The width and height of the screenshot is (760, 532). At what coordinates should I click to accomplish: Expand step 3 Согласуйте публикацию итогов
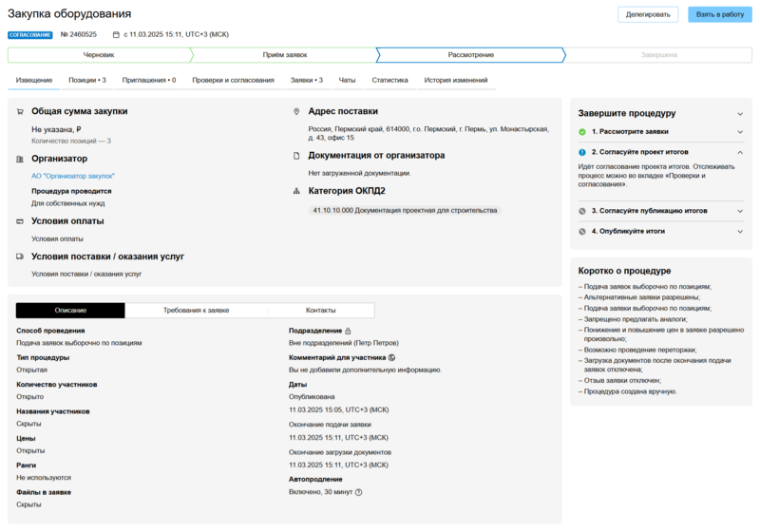(740, 211)
